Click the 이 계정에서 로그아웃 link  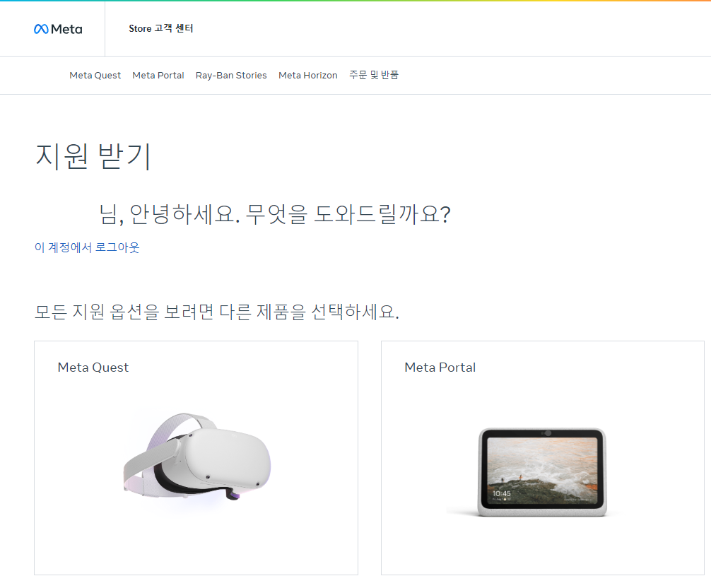click(87, 247)
